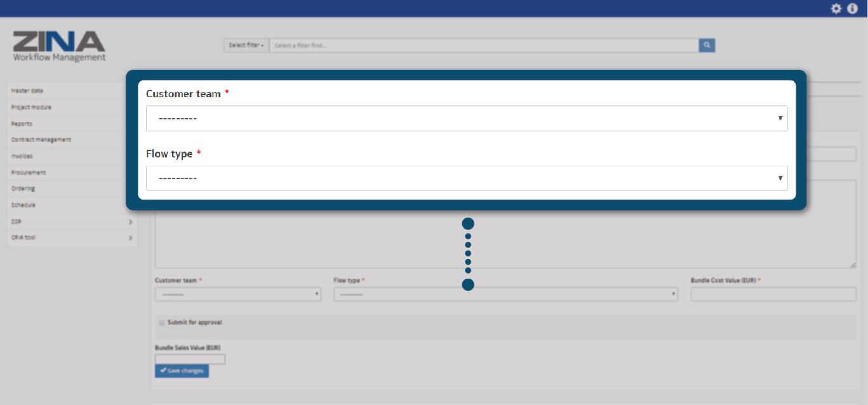Expand the SSR submenu chevron
This screenshot has width=868, height=405.
(x=130, y=222)
